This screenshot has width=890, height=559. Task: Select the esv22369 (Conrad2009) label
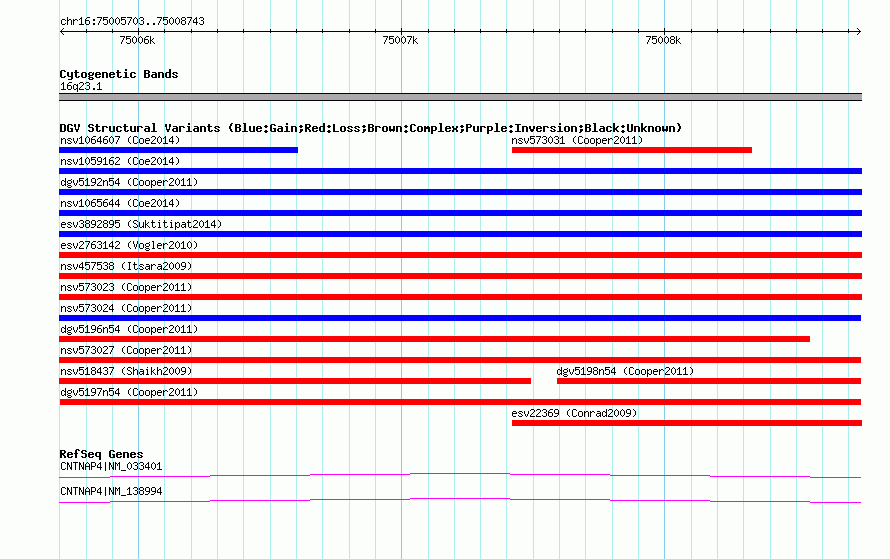(x=574, y=413)
